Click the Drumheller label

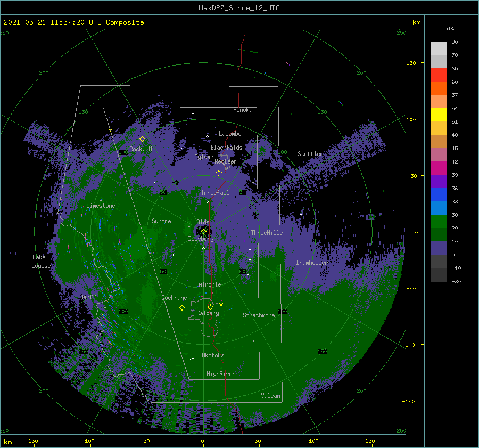point(312,263)
